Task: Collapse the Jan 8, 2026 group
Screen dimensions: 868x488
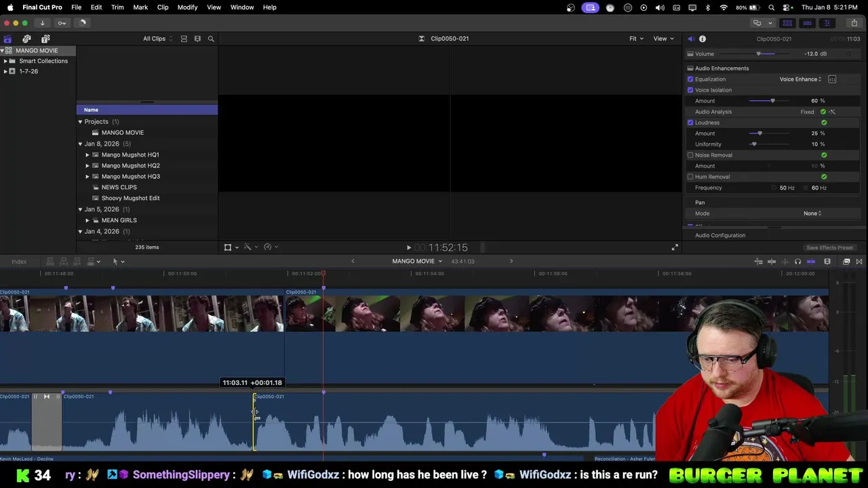Action: tap(80, 144)
